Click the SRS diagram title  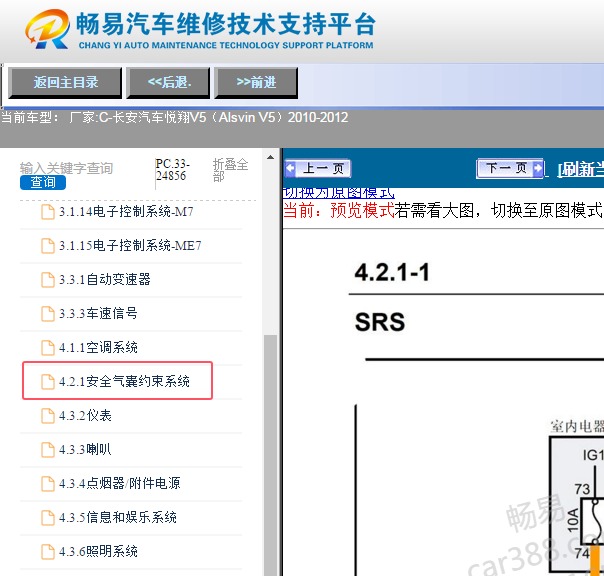tap(380, 322)
